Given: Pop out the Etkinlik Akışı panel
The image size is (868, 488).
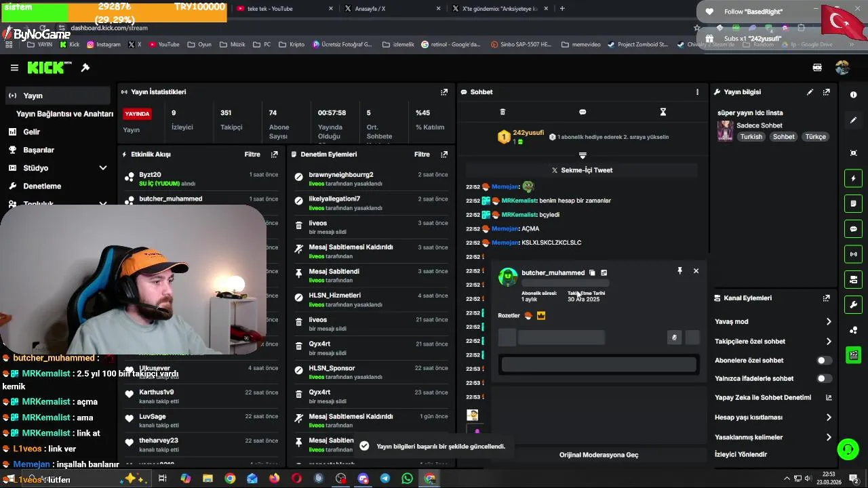Looking at the screenshot, I should 274,155.
